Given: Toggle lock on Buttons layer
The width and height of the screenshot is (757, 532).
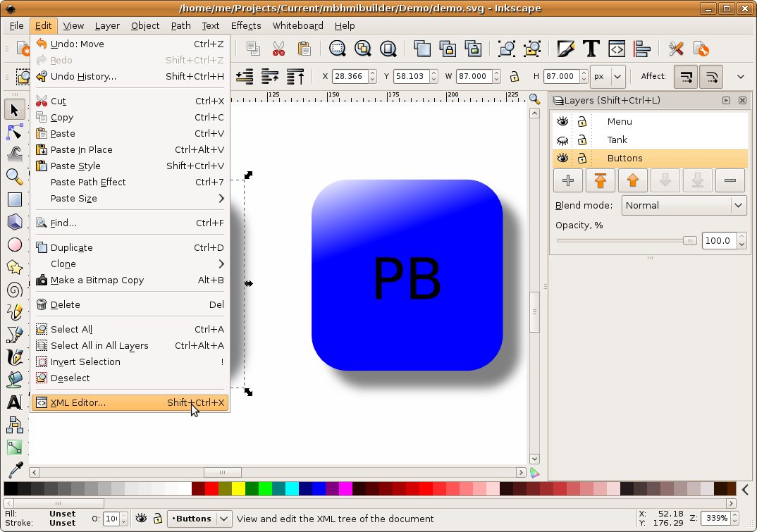Looking at the screenshot, I should (582, 159).
